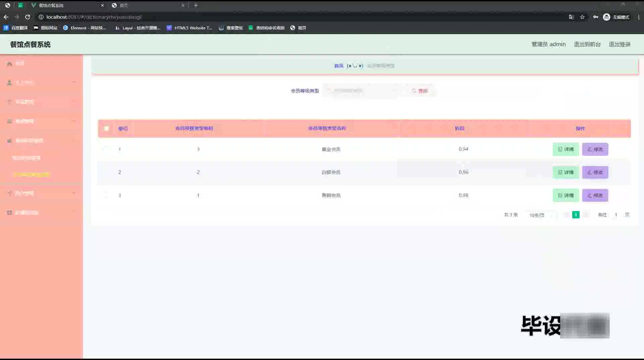The width and height of the screenshot is (644, 360).
Task: Open the incognito profile indicator
Action: pos(616,17)
